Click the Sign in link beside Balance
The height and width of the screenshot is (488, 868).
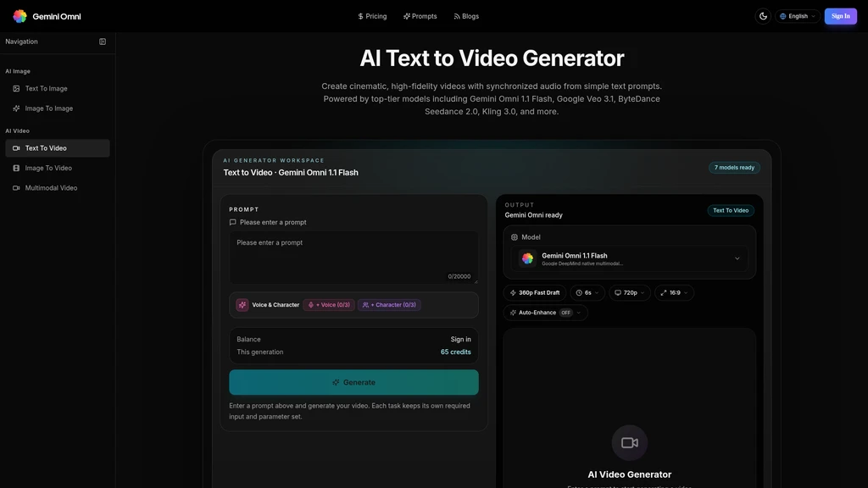coord(460,339)
